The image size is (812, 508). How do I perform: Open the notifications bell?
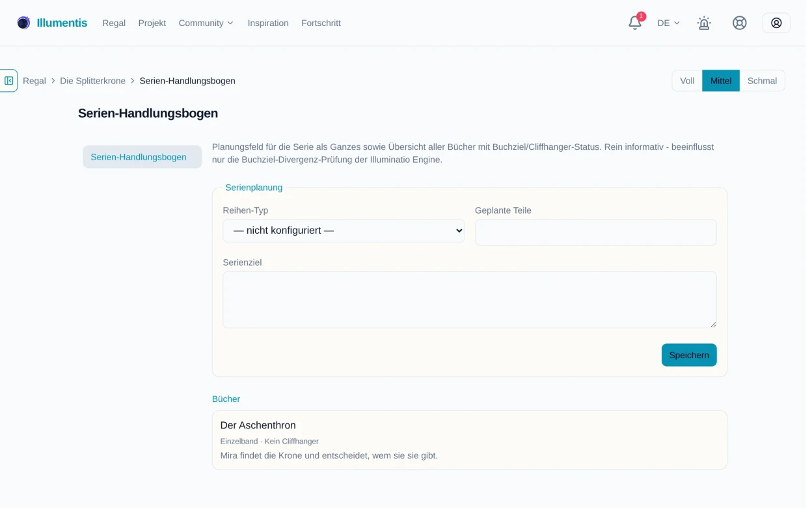coord(635,23)
